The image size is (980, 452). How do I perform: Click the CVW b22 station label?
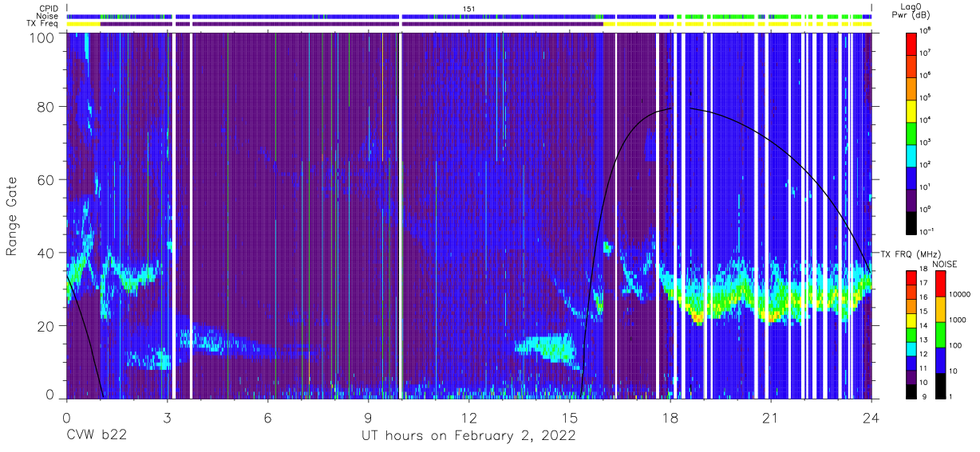97,435
